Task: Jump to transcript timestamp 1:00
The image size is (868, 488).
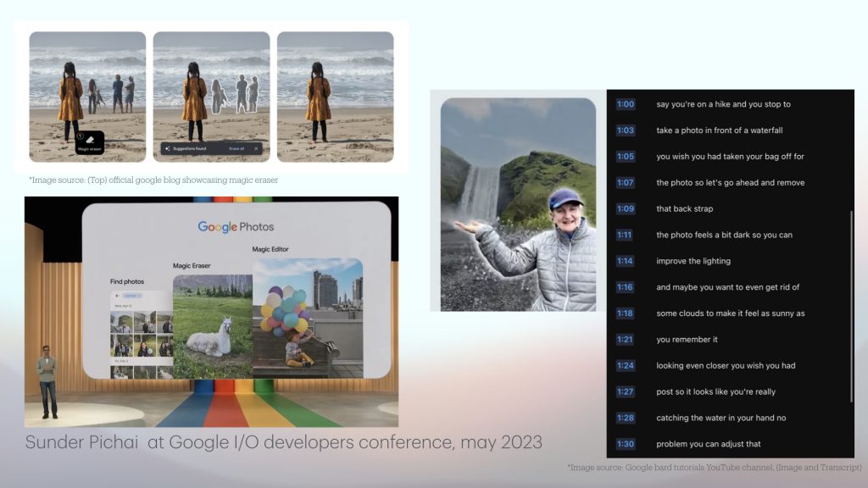Action: (626, 104)
